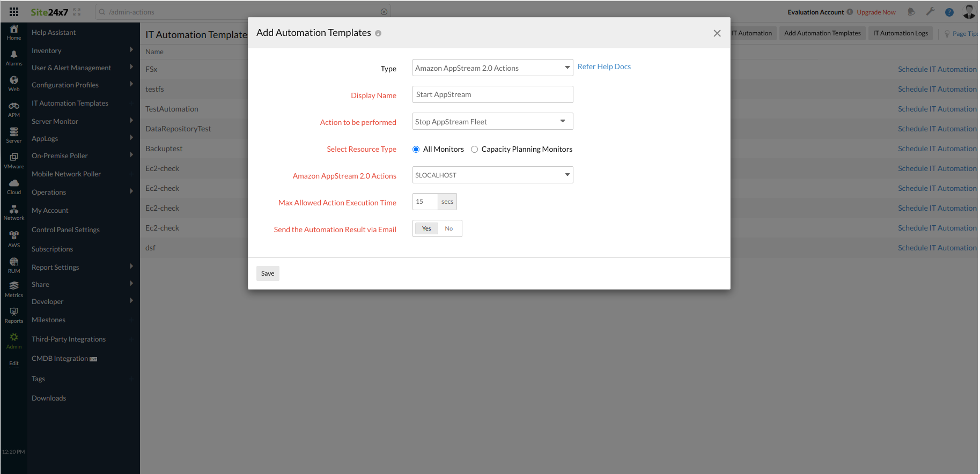This screenshot has height=474, width=980.
Task: Close the Add Automation Templates dialog
Action: (x=717, y=33)
